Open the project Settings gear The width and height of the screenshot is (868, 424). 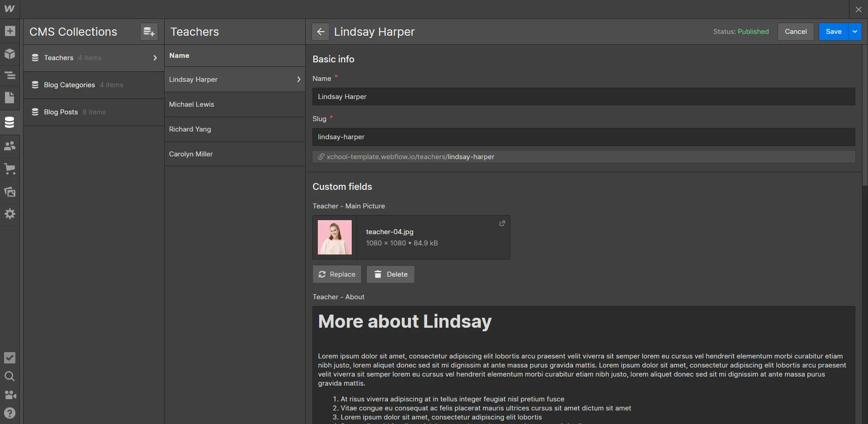[x=10, y=213]
